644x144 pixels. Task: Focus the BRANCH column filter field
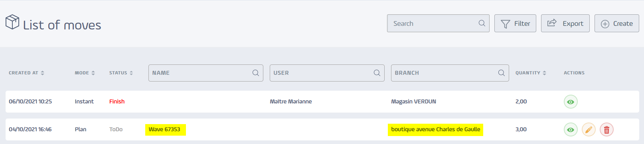point(450,73)
